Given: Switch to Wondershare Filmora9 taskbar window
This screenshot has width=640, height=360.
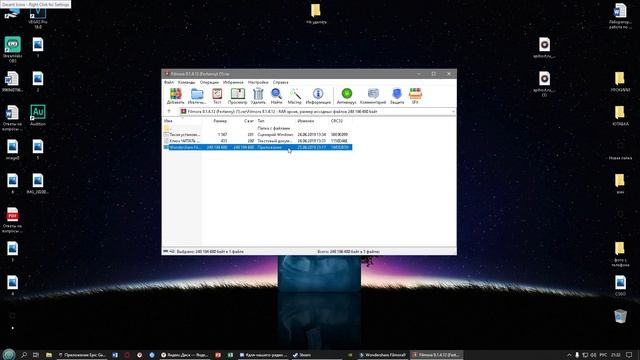Looking at the screenshot, I should [x=382, y=355].
